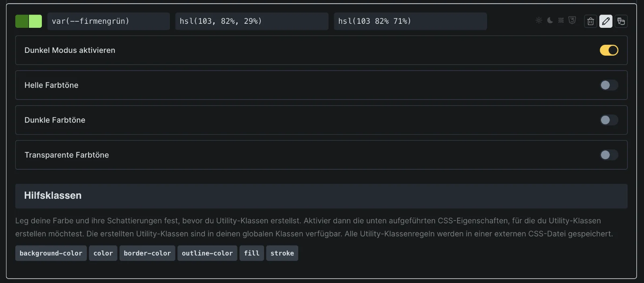Viewport: 644px width, 283px height.
Task: Delete the firmengrün color with trash icon
Action: click(x=590, y=21)
